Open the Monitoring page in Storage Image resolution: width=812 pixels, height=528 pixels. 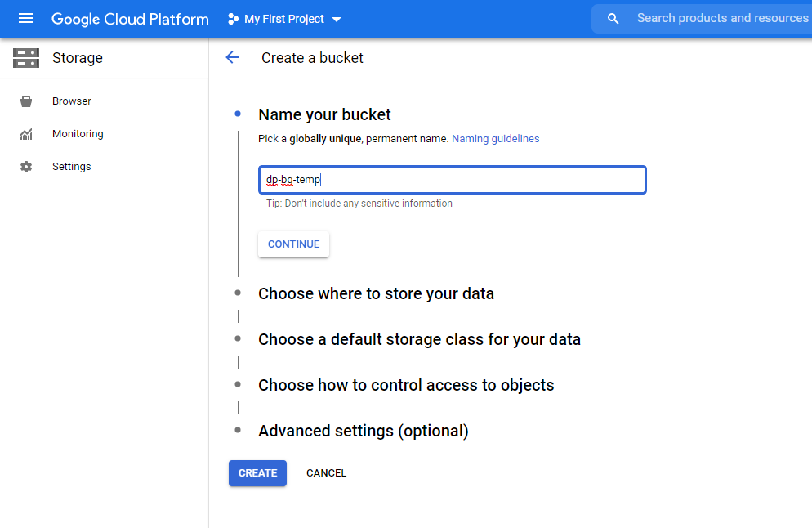tap(78, 134)
